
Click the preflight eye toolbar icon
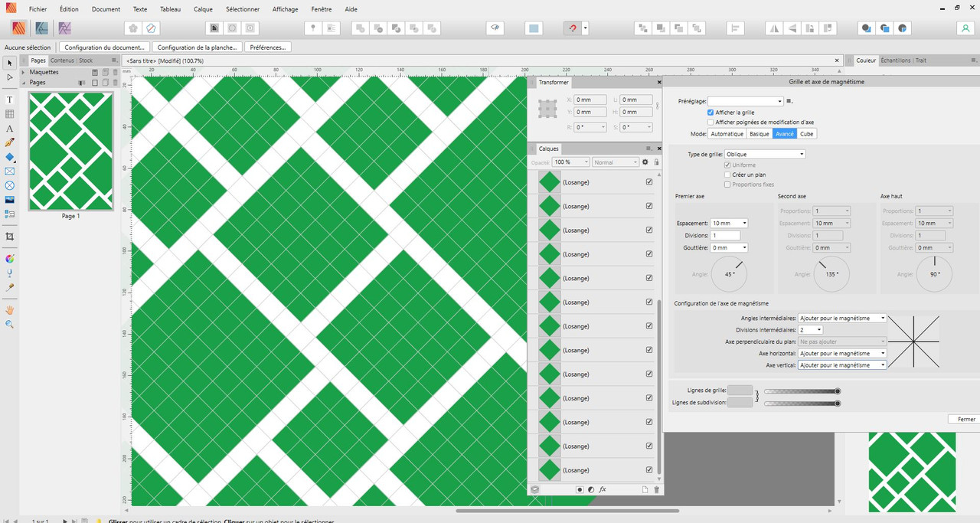pos(495,28)
